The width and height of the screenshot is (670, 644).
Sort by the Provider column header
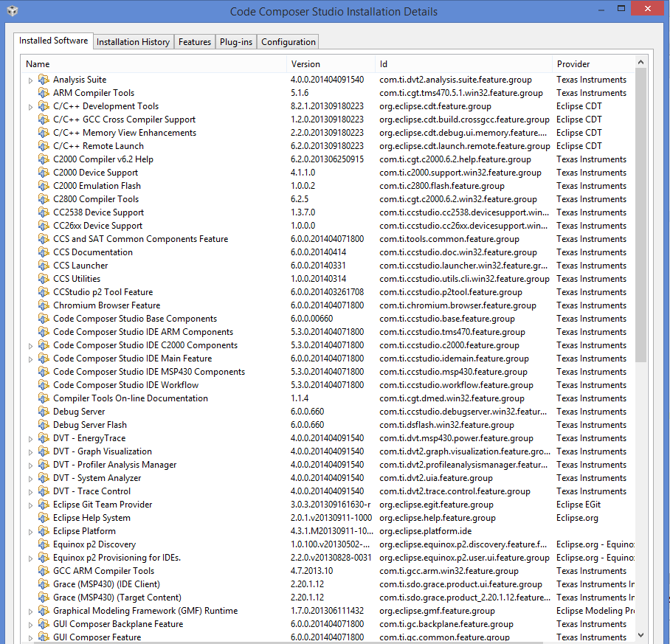[x=593, y=64]
